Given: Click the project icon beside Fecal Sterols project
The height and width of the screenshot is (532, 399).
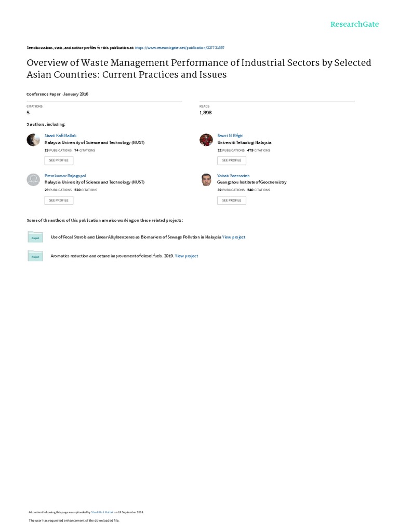Looking at the screenshot, I should click(x=35, y=237).
